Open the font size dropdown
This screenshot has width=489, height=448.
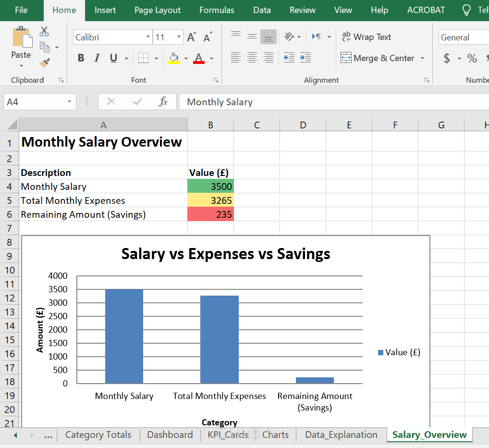coord(179,37)
